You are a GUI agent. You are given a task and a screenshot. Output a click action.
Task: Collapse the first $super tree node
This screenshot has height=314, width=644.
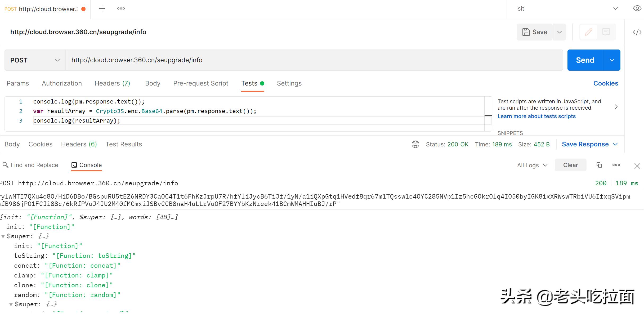[x=3, y=236]
